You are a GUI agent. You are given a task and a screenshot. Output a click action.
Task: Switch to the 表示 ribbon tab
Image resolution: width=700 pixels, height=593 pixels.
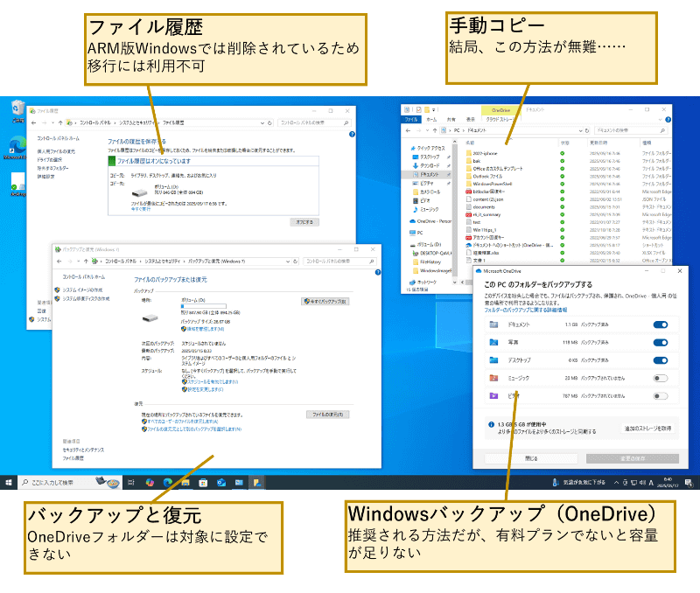click(x=471, y=120)
